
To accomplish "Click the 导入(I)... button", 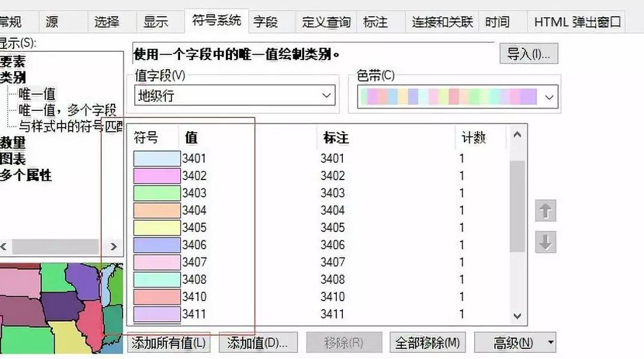I will coord(528,54).
